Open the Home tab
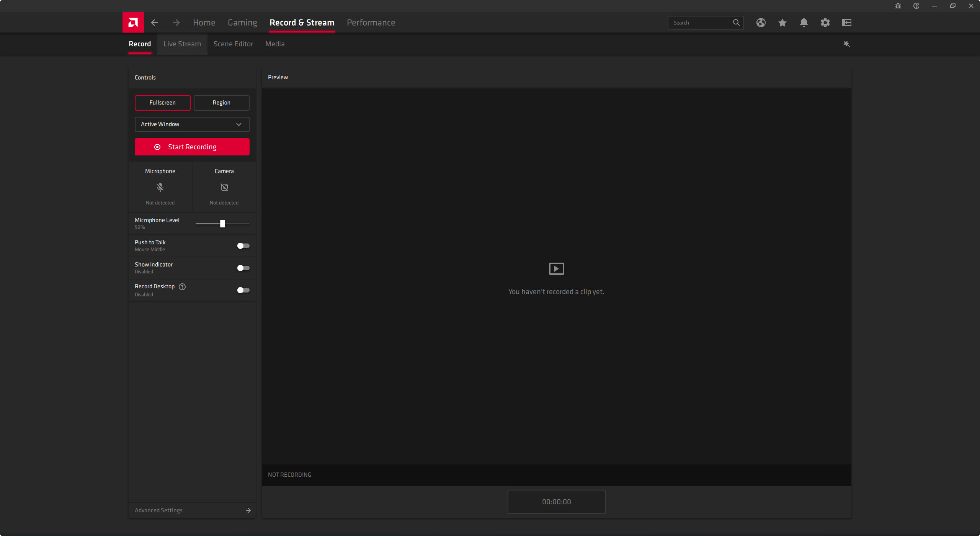Viewport: 980px width, 536px height. pyautogui.click(x=204, y=23)
